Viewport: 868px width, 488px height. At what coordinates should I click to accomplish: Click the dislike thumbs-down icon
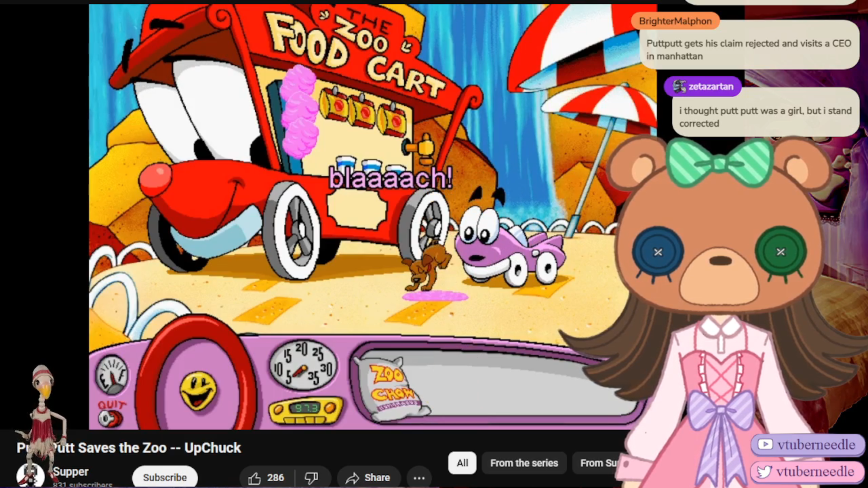(x=311, y=478)
